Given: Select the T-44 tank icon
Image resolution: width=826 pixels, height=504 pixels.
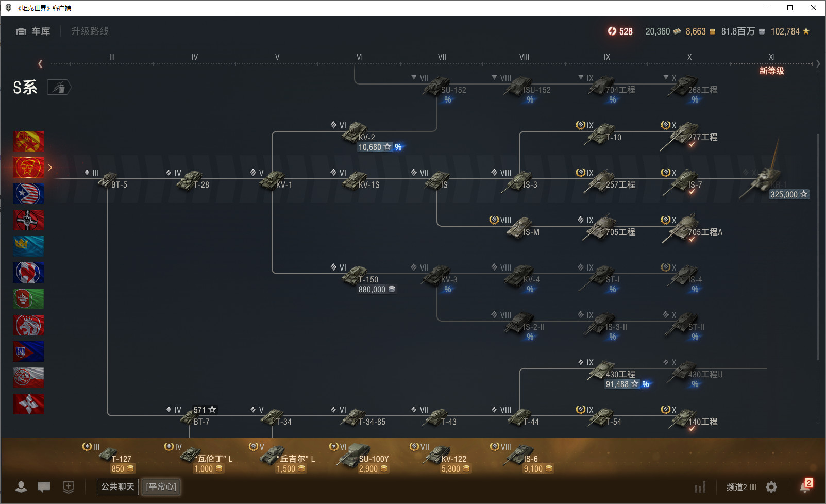Looking at the screenshot, I should [x=519, y=416].
